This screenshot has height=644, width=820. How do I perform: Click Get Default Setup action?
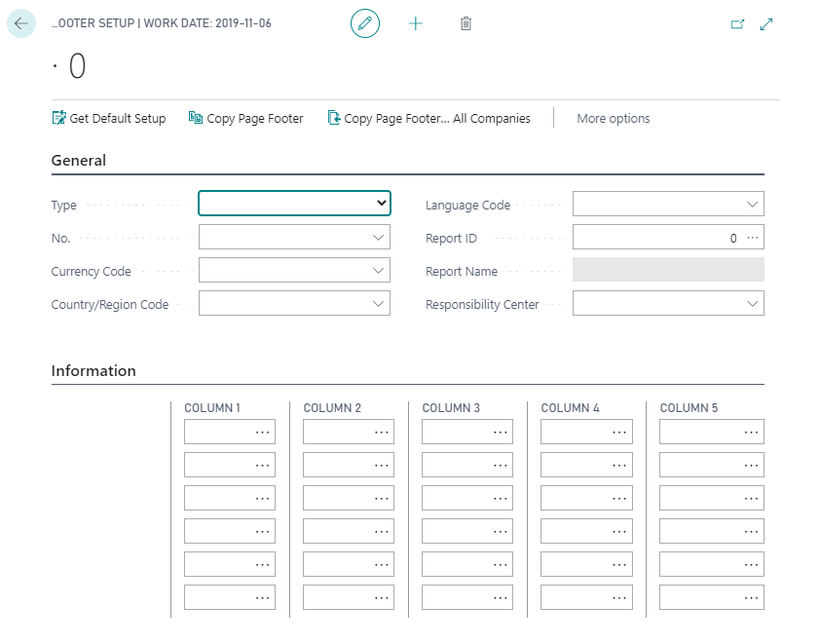tap(109, 118)
